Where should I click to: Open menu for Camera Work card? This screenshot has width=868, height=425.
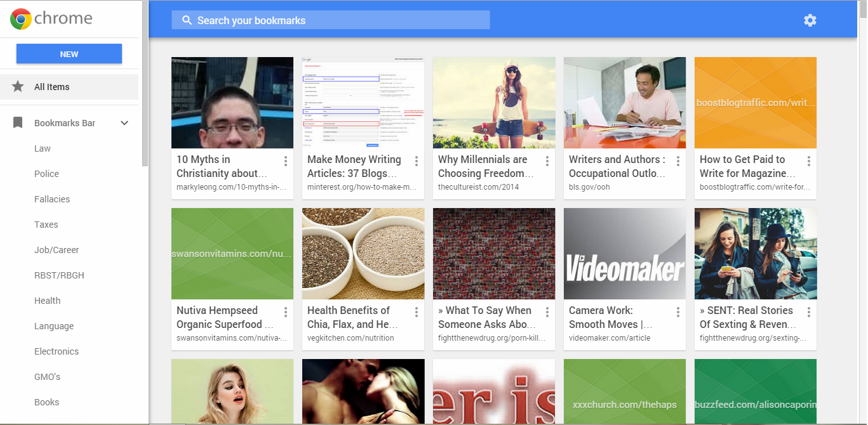click(x=678, y=312)
